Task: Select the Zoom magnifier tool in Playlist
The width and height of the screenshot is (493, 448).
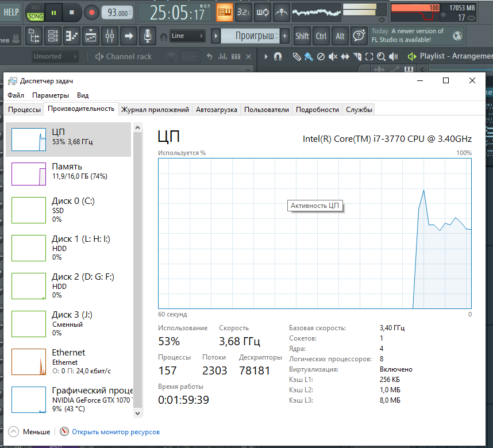Action: [x=381, y=57]
